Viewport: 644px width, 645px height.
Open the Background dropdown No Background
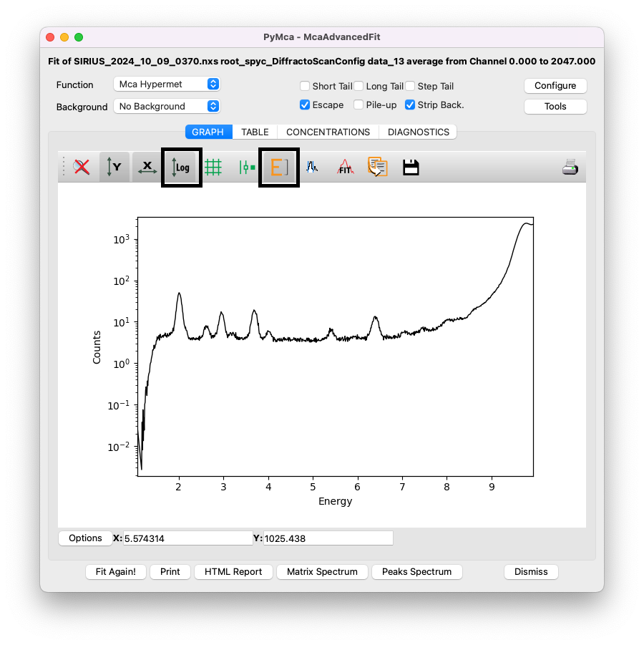click(167, 107)
